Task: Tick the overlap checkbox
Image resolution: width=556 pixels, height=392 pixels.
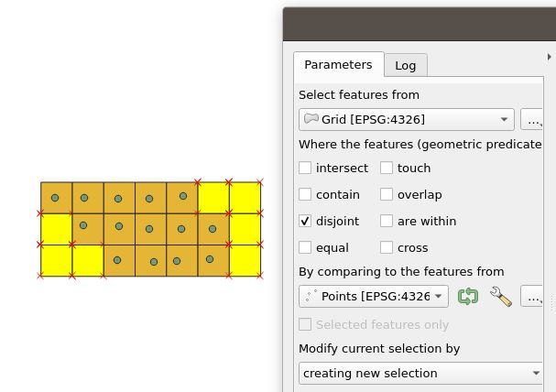Action: click(x=387, y=194)
